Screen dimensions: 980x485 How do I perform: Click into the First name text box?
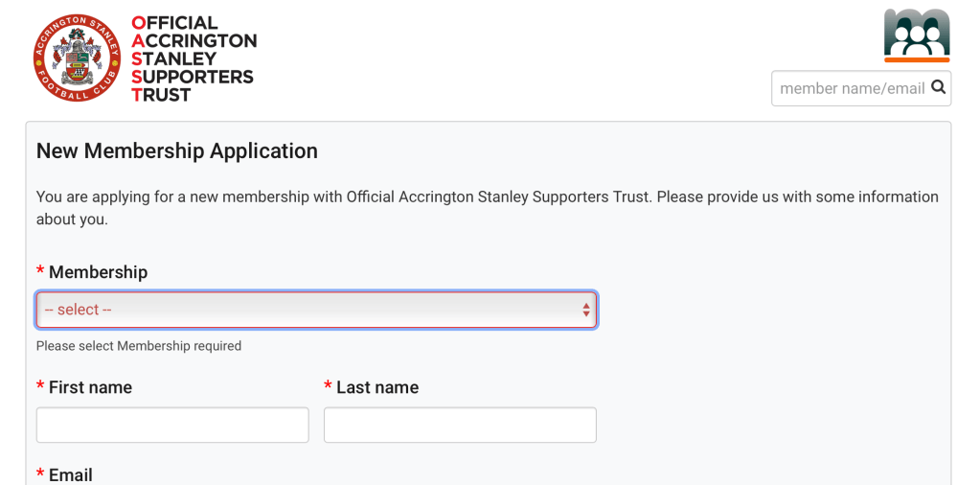coord(172,425)
